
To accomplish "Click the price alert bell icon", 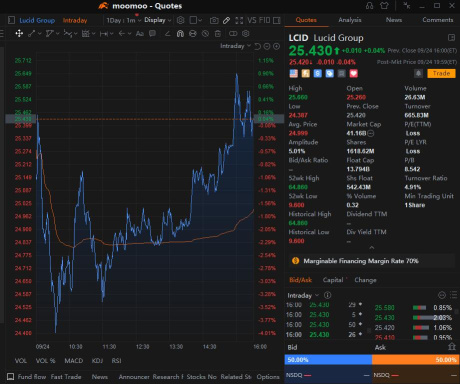I will click(418, 73).
